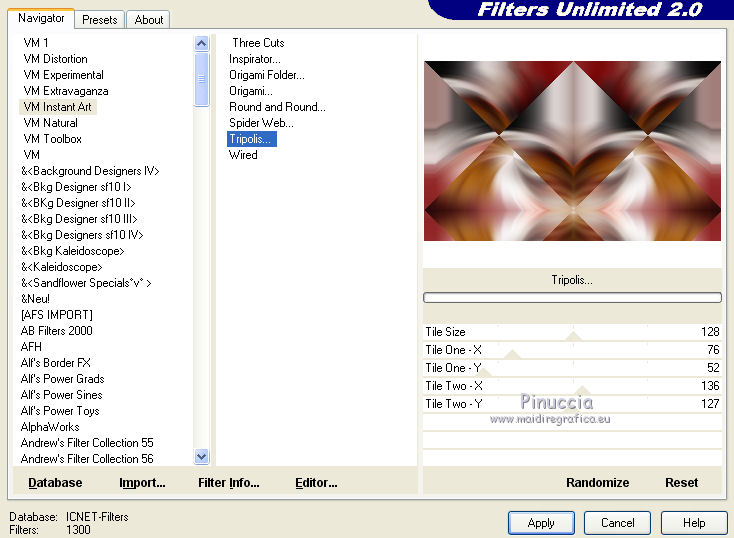Select Andrew's Filter Collection 55
This screenshot has width=734, height=538.
pos(87,442)
